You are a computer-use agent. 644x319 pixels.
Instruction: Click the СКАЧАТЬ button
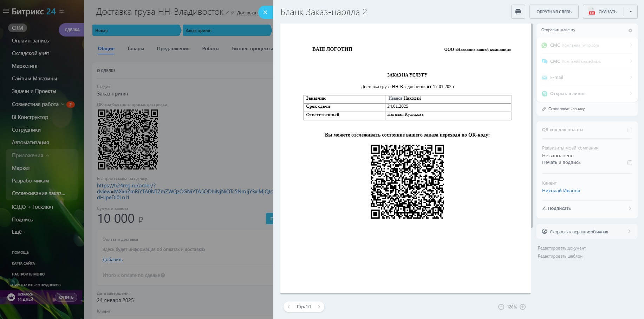pos(604,12)
